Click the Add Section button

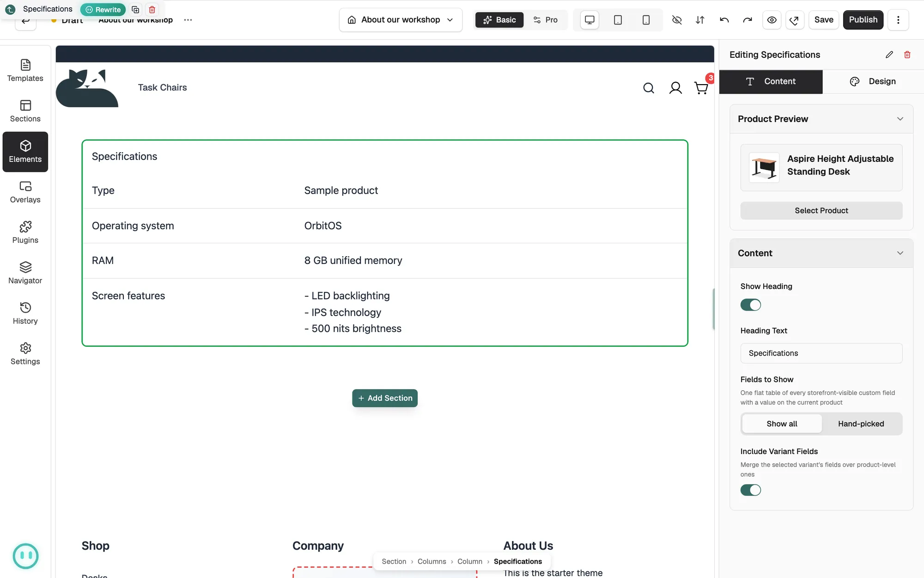coord(385,398)
